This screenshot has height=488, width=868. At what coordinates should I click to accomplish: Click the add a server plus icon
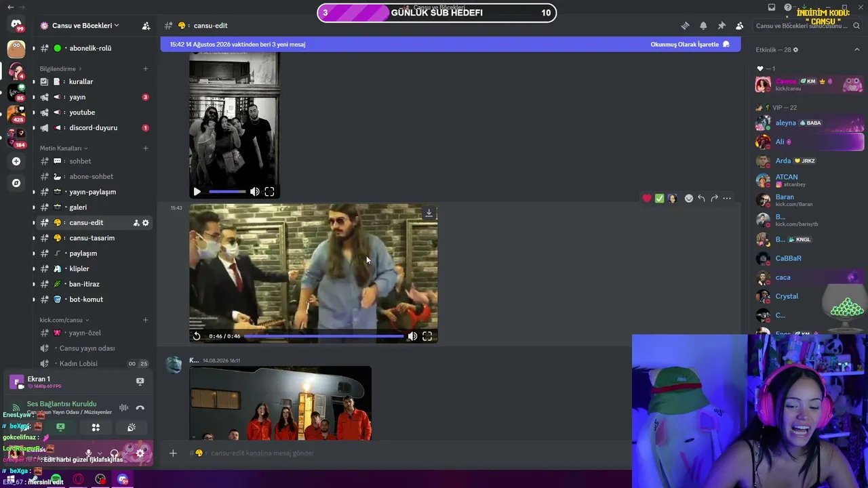tap(16, 161)
